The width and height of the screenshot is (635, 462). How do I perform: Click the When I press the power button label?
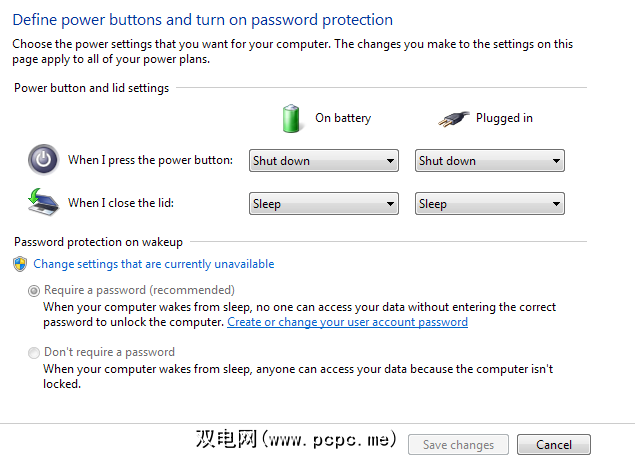150,160
